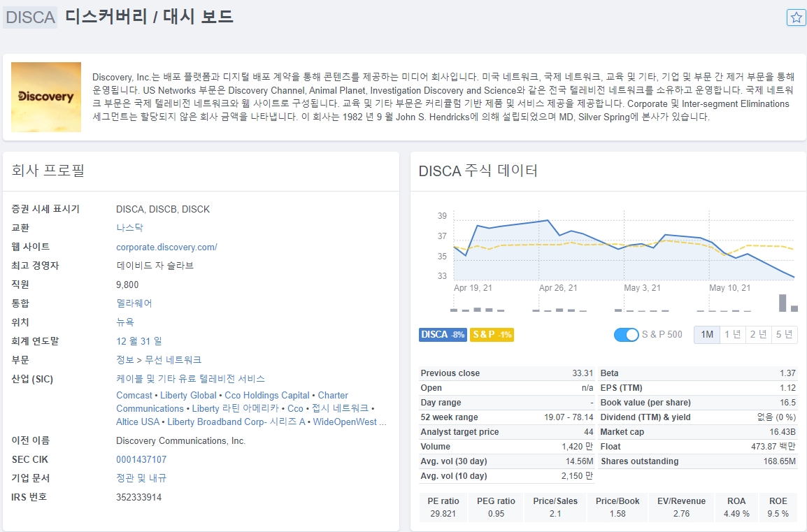Click the PE ratio value 29.821
807x532 pixels.
pyautogui.click(x=443, y=514)
